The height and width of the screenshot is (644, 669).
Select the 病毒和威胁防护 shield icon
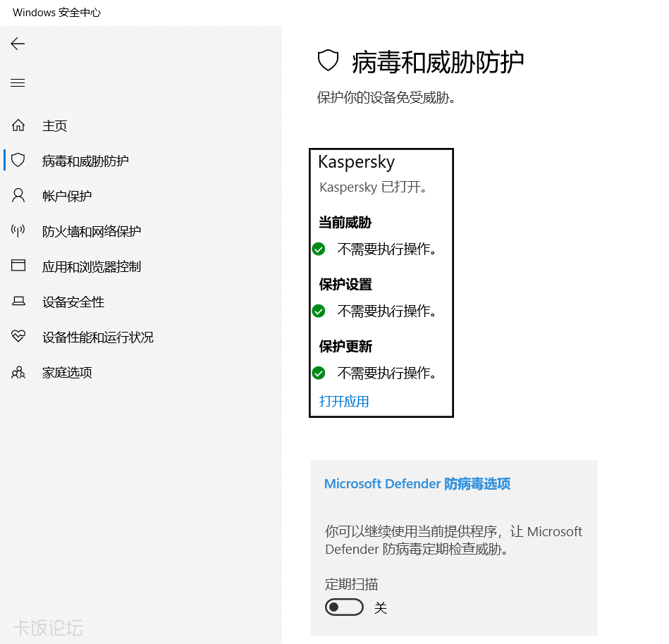click(x=18, y=160)
